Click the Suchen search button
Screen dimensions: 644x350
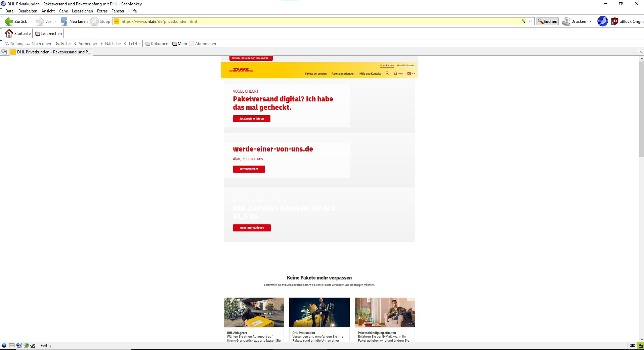[x=548, y=21]
